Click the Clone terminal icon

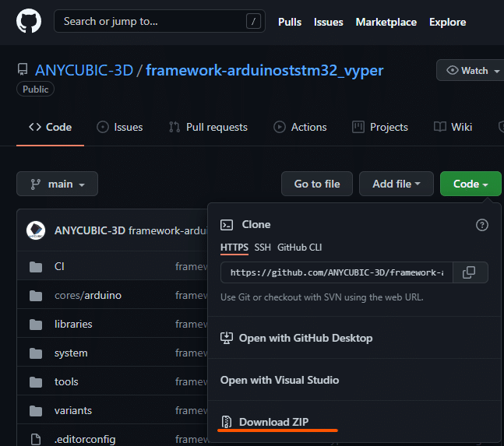(x=227, y=225)
